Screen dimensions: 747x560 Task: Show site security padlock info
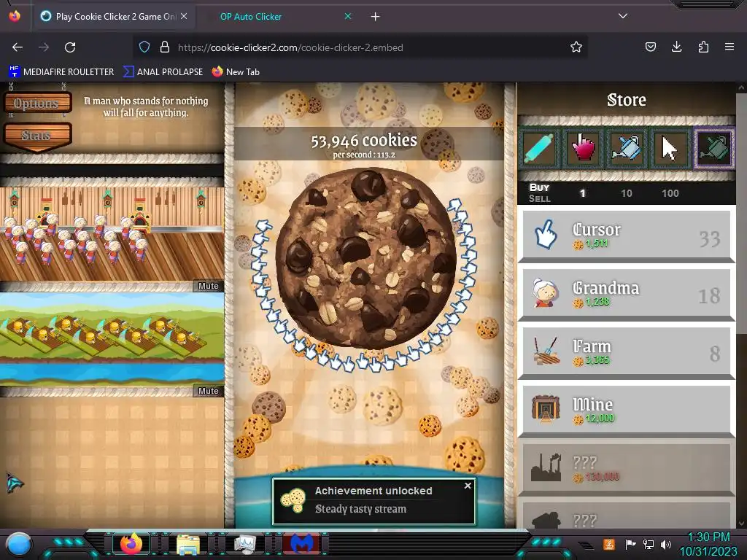[165, 47]
